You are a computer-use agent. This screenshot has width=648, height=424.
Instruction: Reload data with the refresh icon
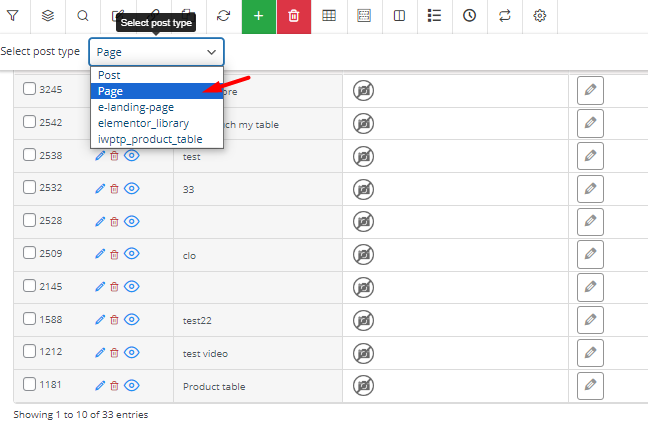(x=224, y=16)
